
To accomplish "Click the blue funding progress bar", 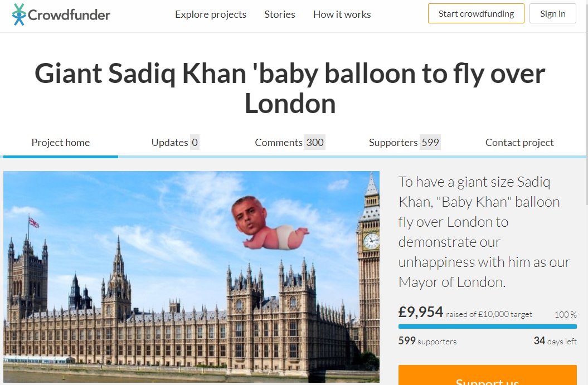I will (x=487, y=326).
